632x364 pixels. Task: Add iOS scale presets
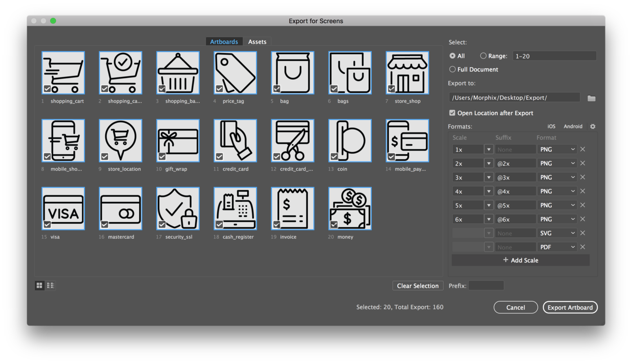pos(551,126)
